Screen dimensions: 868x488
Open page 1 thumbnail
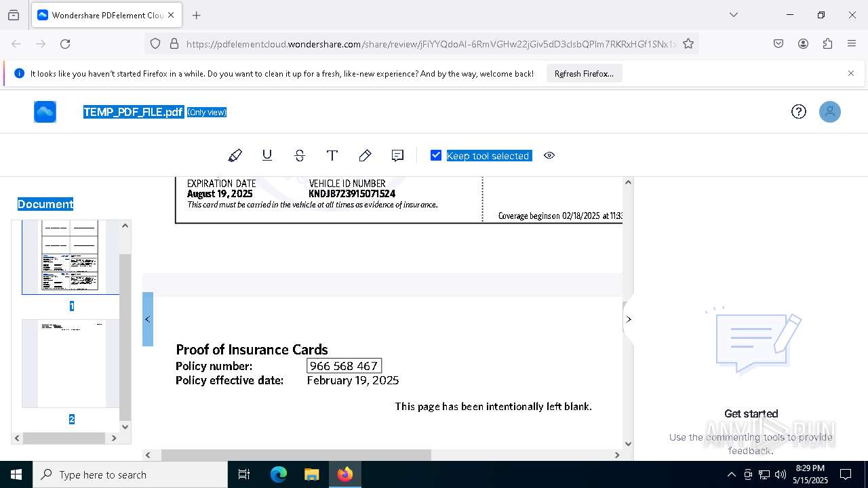pyautogui.click(x=71, y=258)
